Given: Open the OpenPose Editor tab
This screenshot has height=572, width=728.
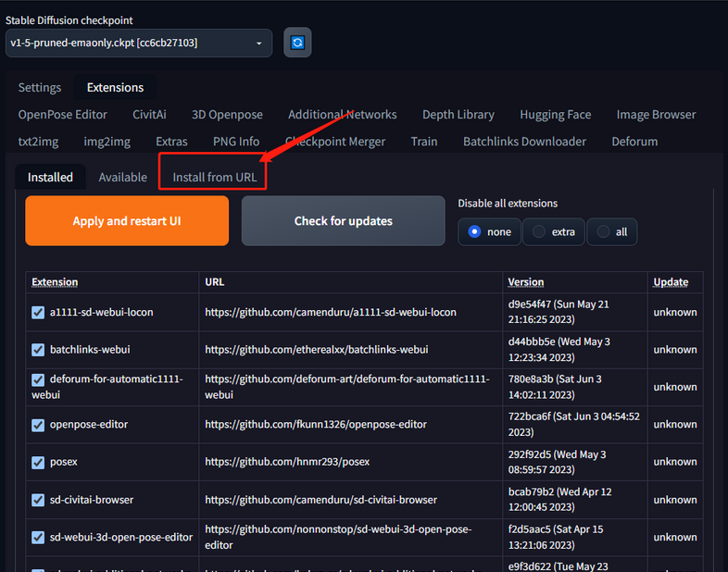Looking at the screenshot, I should pos(63,115).
